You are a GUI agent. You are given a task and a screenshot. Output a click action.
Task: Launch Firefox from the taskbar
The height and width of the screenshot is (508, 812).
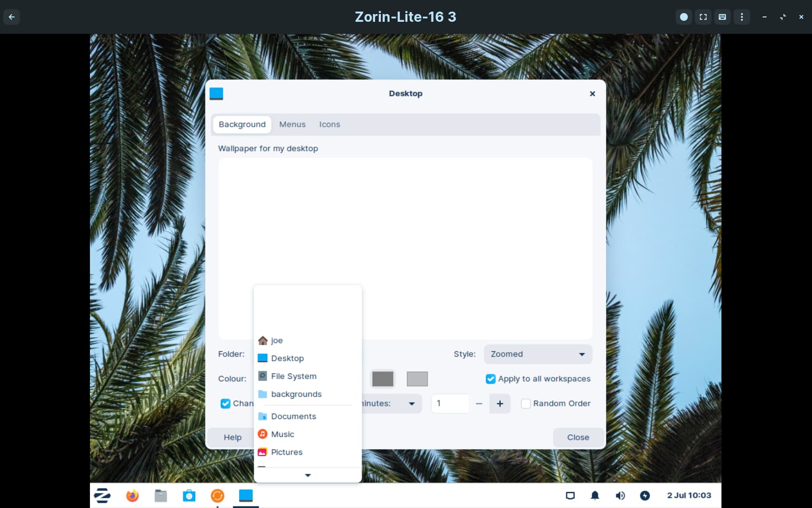pos(132,495)
